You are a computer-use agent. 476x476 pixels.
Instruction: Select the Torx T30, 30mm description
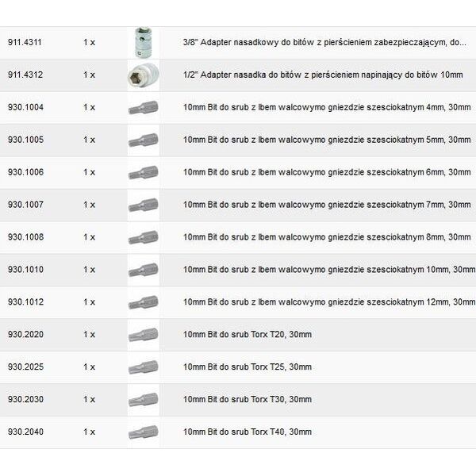pos(248,400)
